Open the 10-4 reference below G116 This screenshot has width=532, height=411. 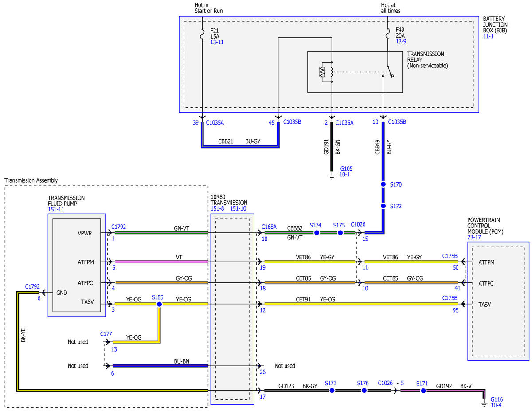(496, 406)
